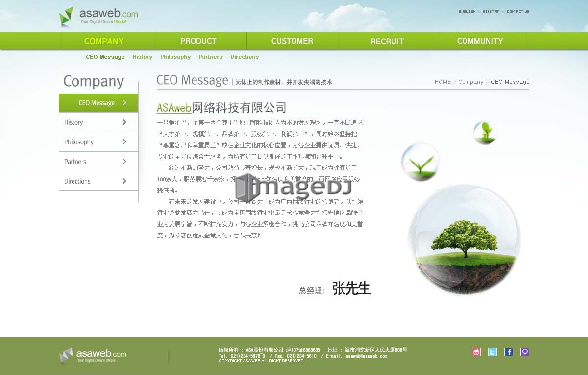588x375 pixels.
Task: Click the slogan 无休止的制作素材 beside title
Action: pos(284,82)
